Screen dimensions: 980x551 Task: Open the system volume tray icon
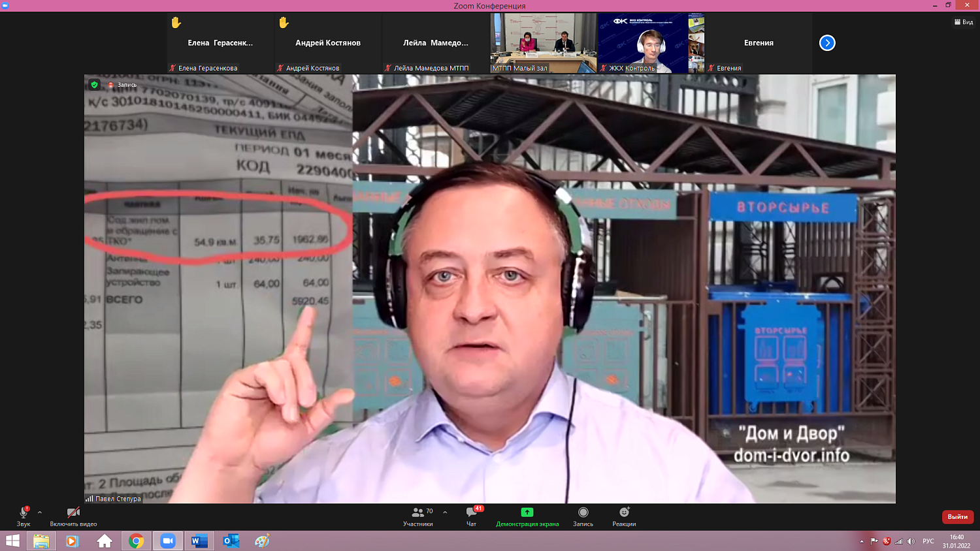[911, 541]
